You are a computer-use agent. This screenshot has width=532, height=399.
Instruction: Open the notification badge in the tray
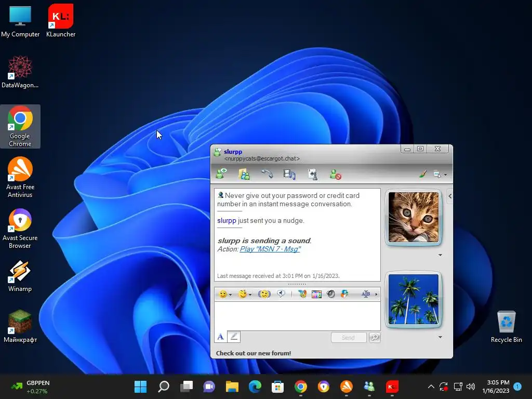click(x=517, y=387)
